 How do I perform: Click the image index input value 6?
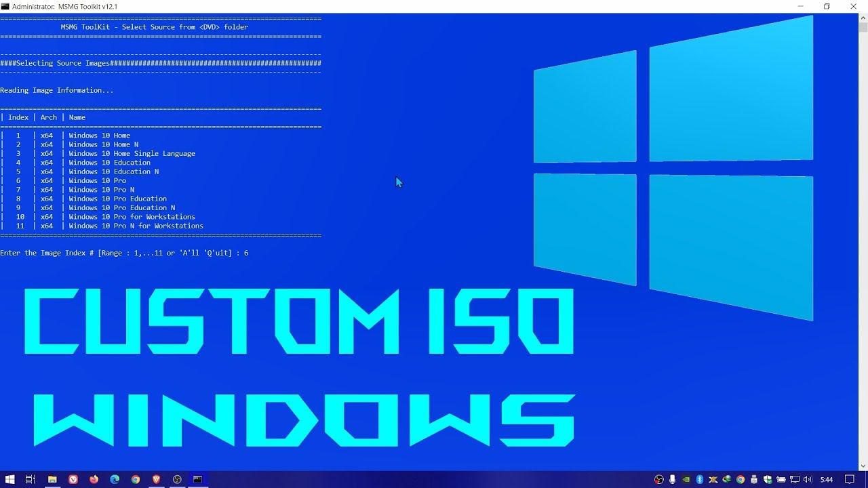(246, 253)
